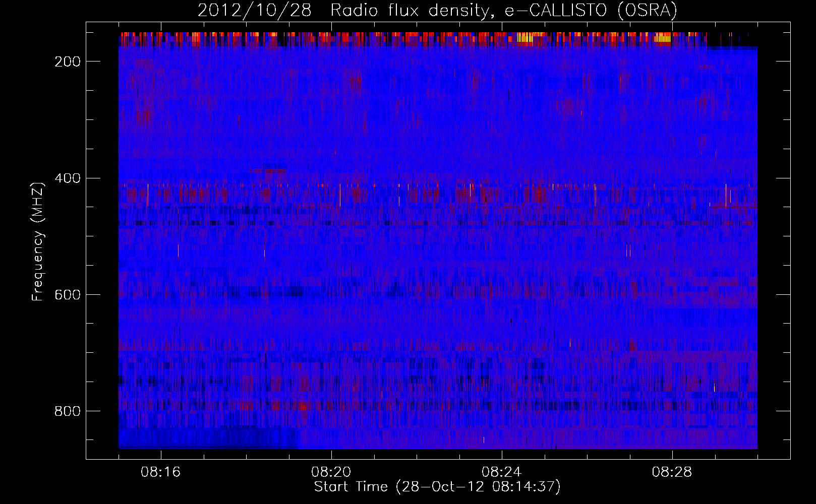Select the 400 frequency tick label
The height and width of the screenshot is (504, 816).
[68, 178]
